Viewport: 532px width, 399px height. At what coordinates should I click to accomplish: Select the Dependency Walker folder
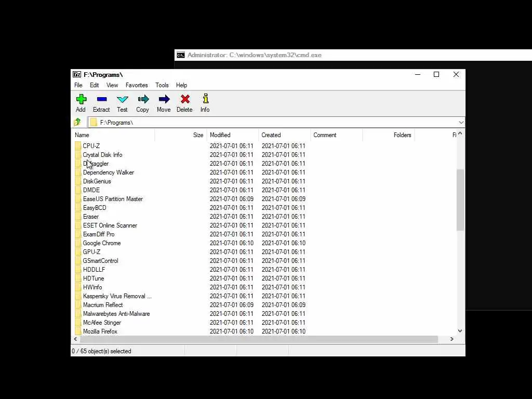(x=109, y=172)
